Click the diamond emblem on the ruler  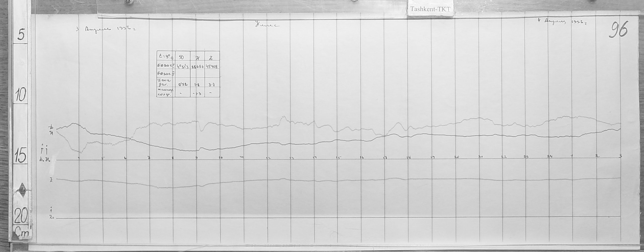click(22, 189)
